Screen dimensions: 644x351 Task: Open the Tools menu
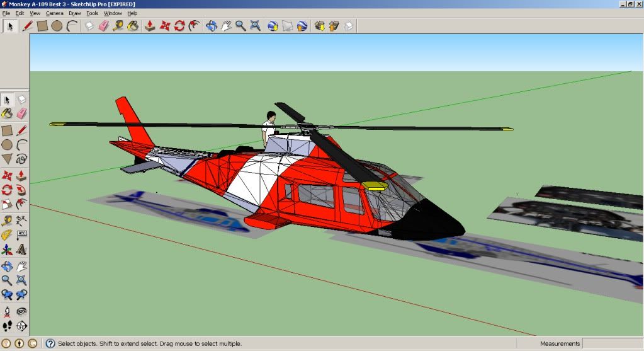(93, 13)
